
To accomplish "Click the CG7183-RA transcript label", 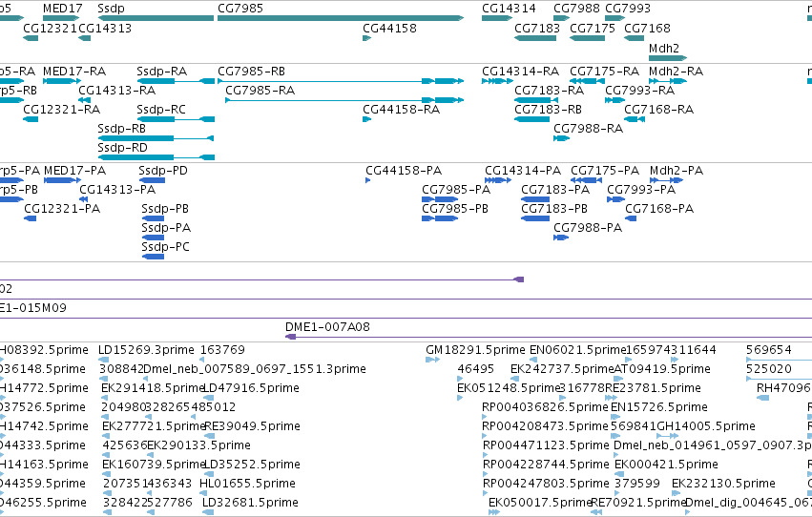I will 549,91.
